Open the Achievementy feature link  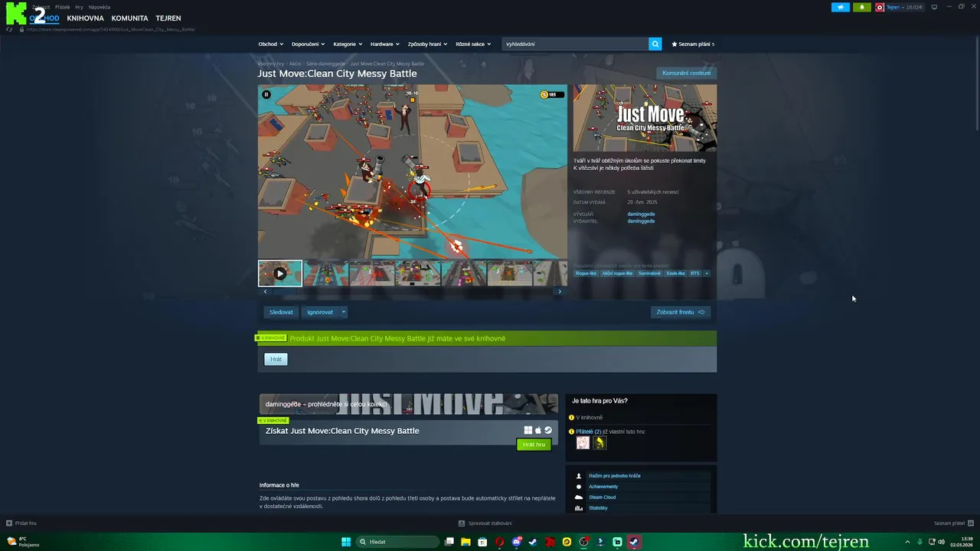pyautogui.click(x=603, y=487)
